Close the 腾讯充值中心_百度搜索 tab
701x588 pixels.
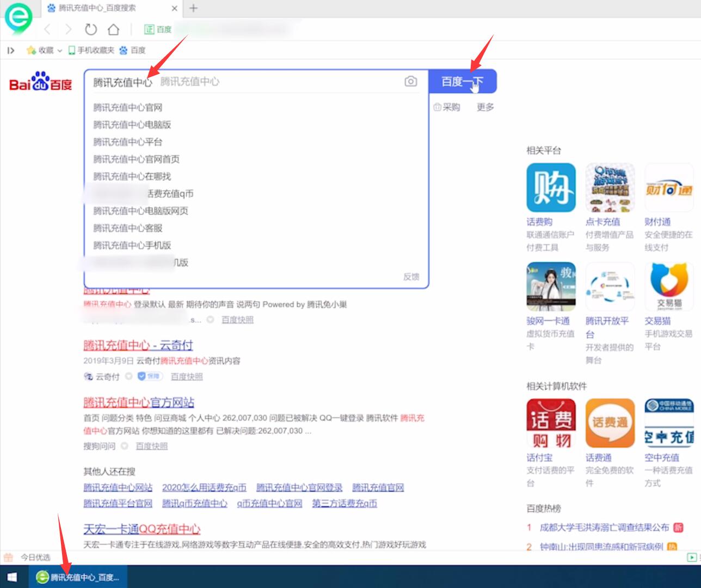click(174, 8)
